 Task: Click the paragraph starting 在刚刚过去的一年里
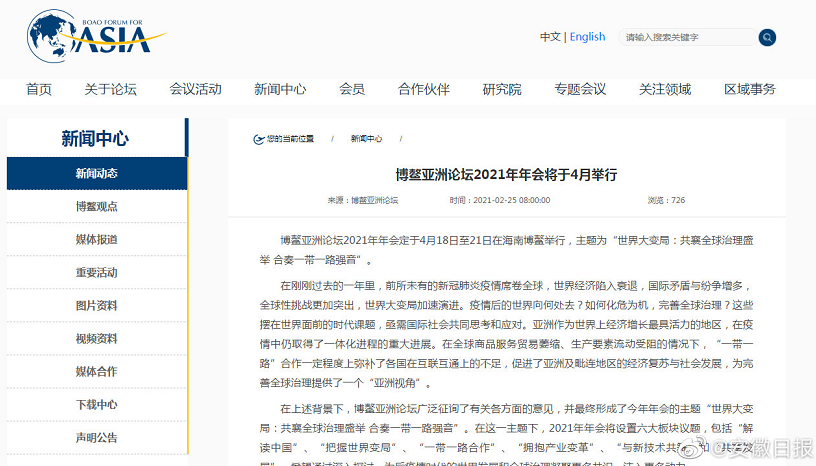point(506,334)
